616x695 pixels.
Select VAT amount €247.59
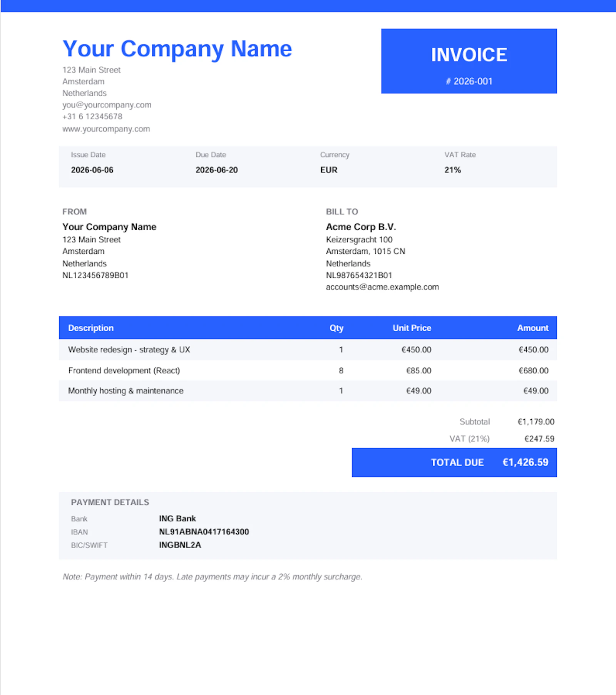[x=539, y=439]
